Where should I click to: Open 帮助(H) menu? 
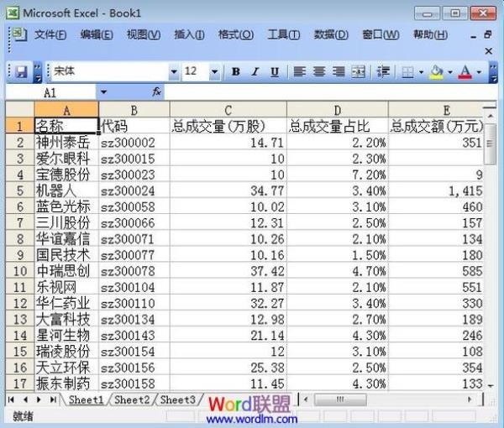430,34
